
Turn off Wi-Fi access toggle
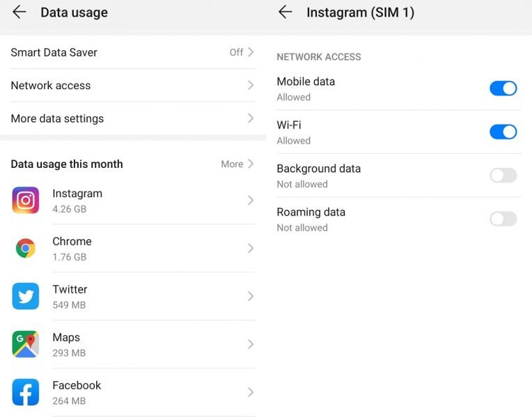503,132
